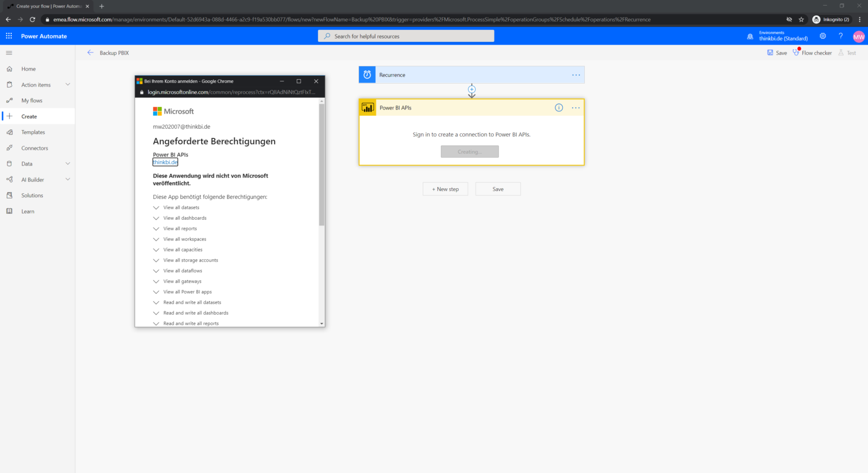Collapse sidebar using hamburger icon
Screen dimensions: 868x473
click(x=8, y=53)
